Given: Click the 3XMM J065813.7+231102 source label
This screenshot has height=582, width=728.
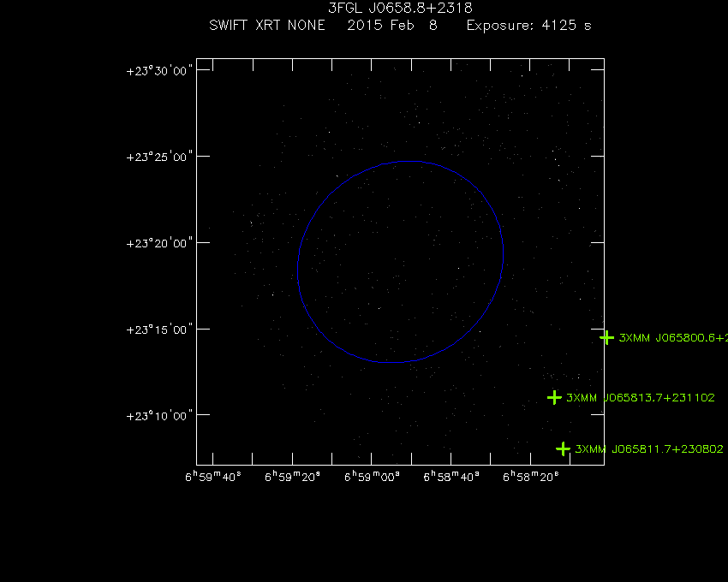Looking at the screenshot, I should click(641, 398).
